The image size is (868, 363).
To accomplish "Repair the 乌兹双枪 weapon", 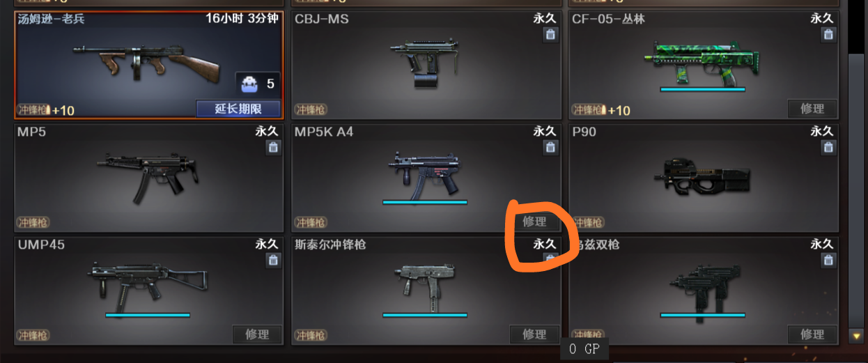I will tap(812, 334).
